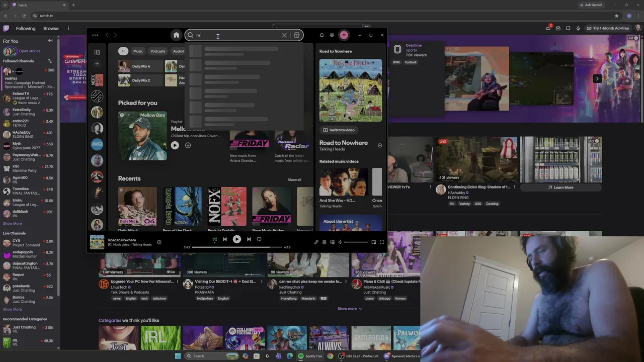Image resolution: width=644 pixels, height=362 pixels.
Task: Open Spotify miniplayer
Action: (x=374, y=242)
